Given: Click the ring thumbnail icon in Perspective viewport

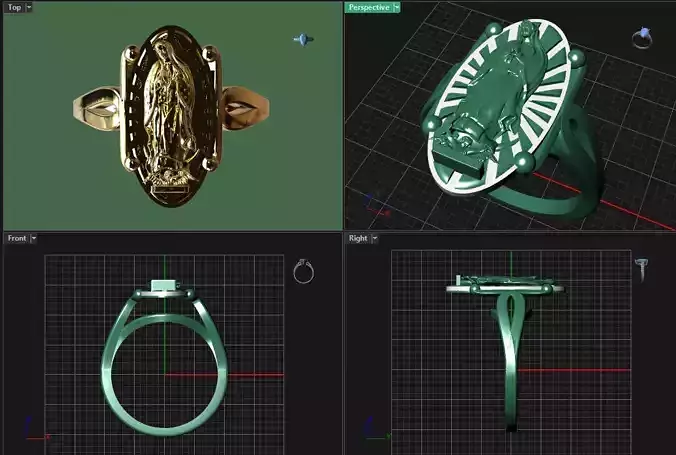Looking at the screenshot, I should 642,38.
